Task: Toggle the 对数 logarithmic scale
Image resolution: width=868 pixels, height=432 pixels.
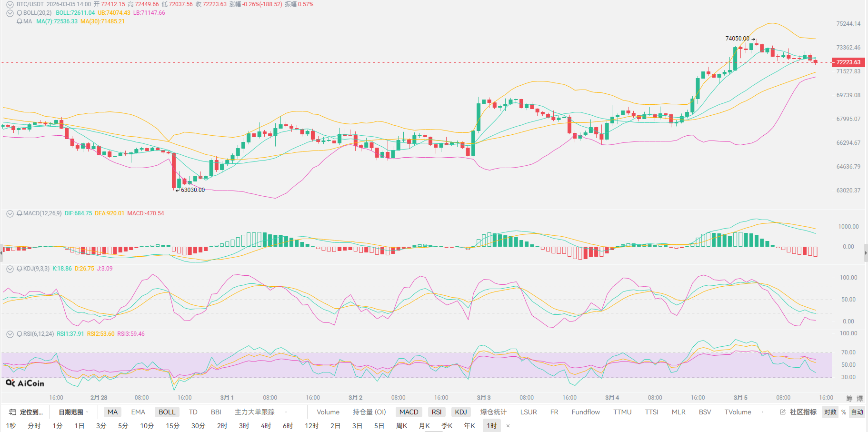Action: point(830,412)
